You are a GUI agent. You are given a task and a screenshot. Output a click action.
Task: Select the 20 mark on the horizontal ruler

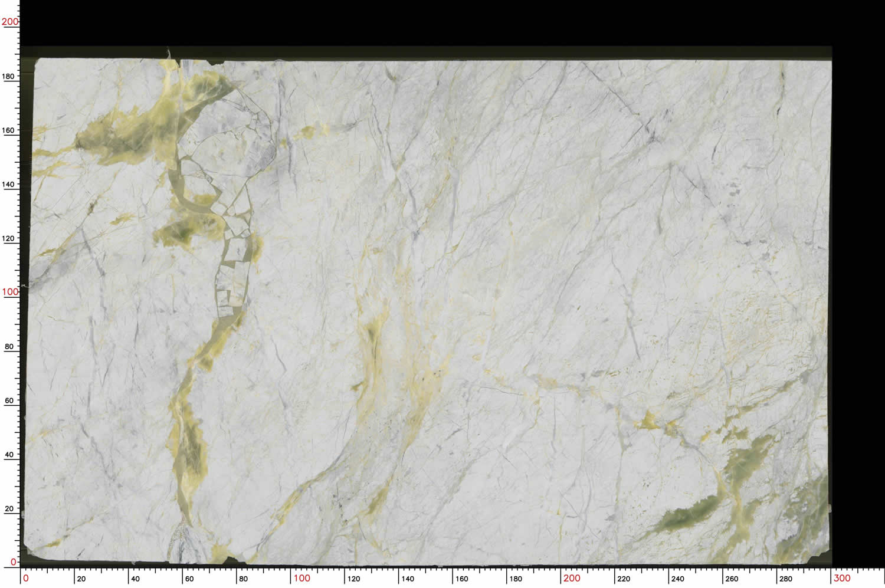(x=81, y=579)
